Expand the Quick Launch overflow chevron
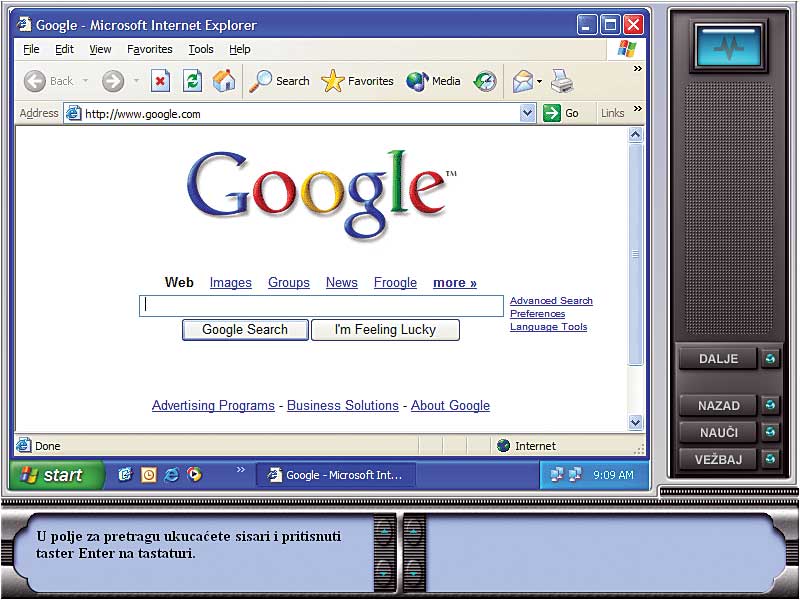The image size is (800, 600). click(x=240, y=469)
